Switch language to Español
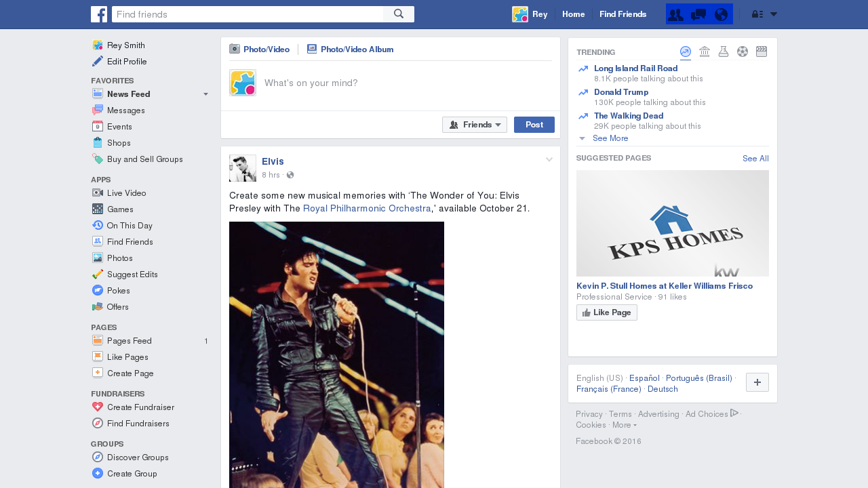 644,378
